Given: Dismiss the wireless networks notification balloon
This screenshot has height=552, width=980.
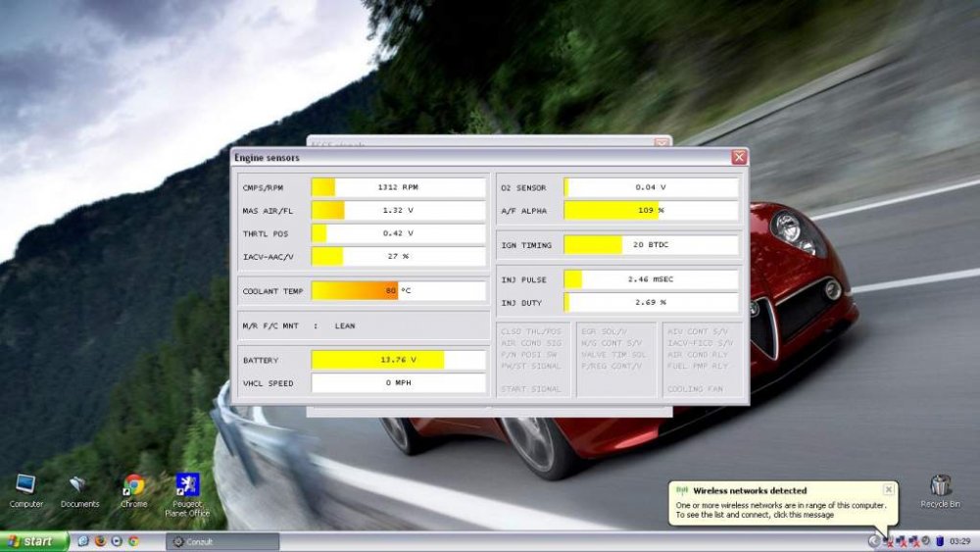Looking at the screenshot, I should coord(888,488).
